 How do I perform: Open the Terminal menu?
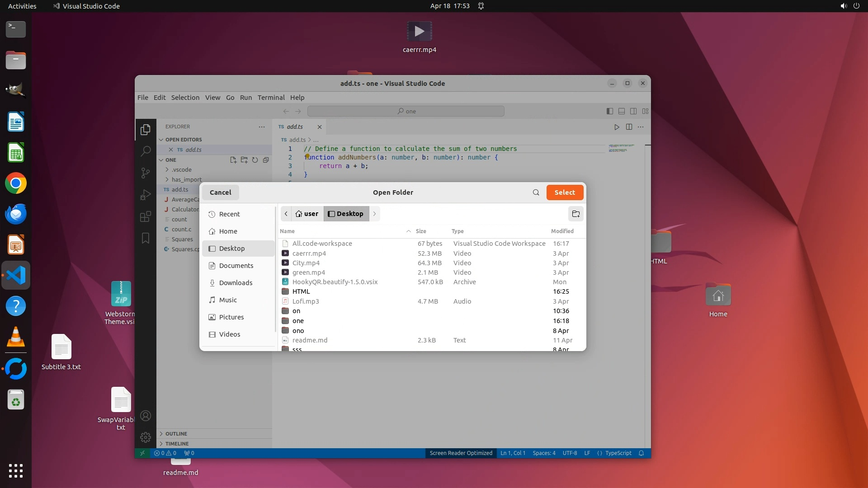(x=271, y=98)
